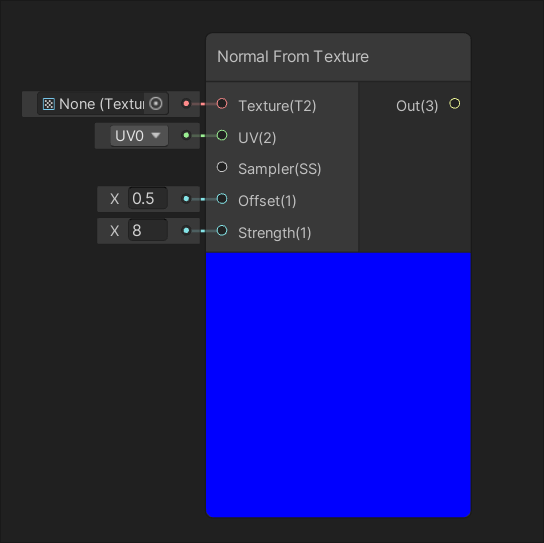Select the None (Texture) object field
This screenshot has height=543, width=544.
click(103, 104)
